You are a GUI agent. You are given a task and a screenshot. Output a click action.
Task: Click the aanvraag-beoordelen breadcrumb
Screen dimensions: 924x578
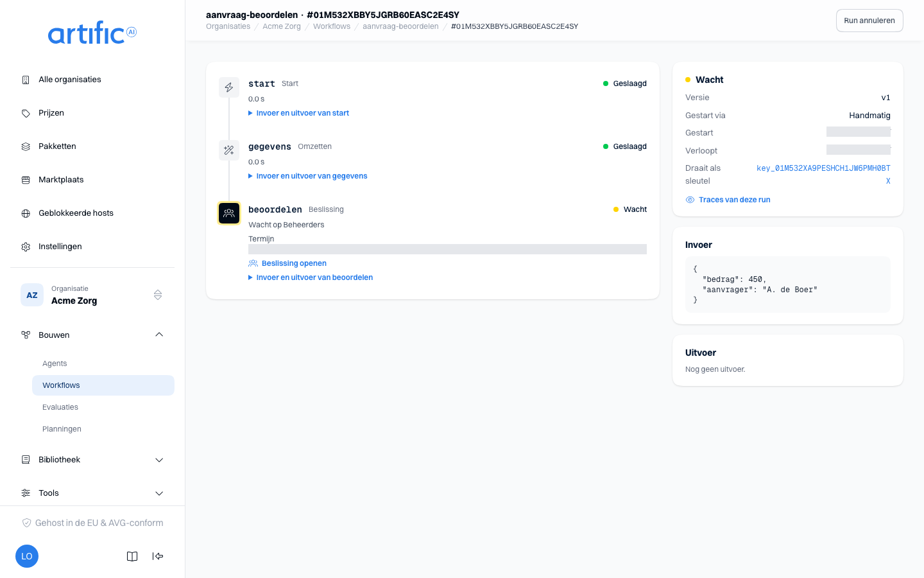click(400, 26)
